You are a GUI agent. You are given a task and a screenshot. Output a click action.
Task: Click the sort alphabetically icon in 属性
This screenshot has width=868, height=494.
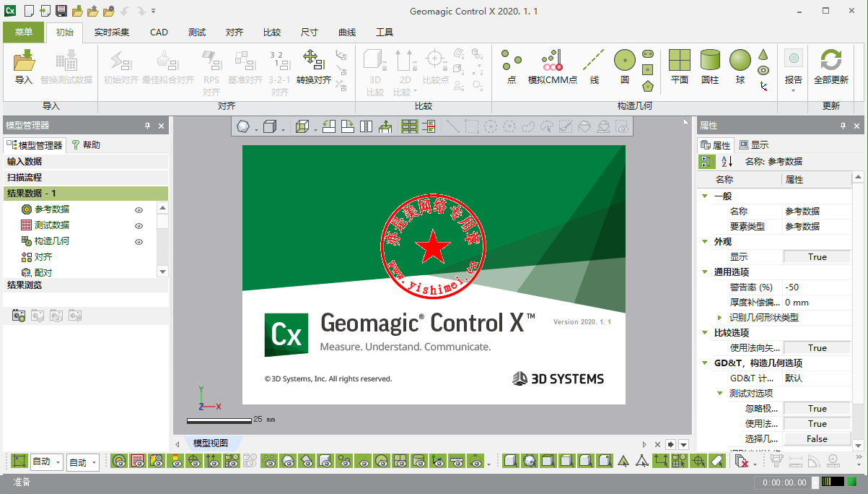click(x=727, y=162)
